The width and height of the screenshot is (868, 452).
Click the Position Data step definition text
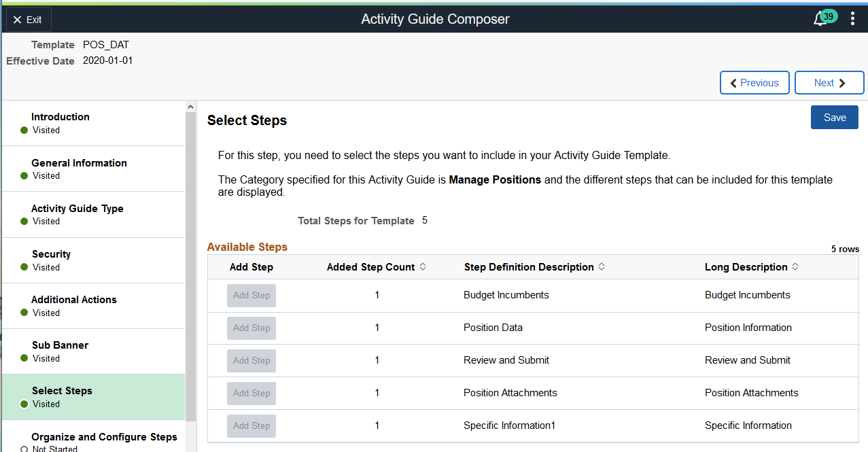[x=493, y=328]
